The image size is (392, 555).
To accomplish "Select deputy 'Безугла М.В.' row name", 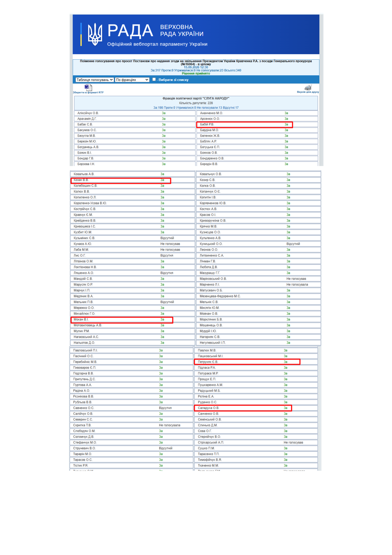I will [86, 136].
